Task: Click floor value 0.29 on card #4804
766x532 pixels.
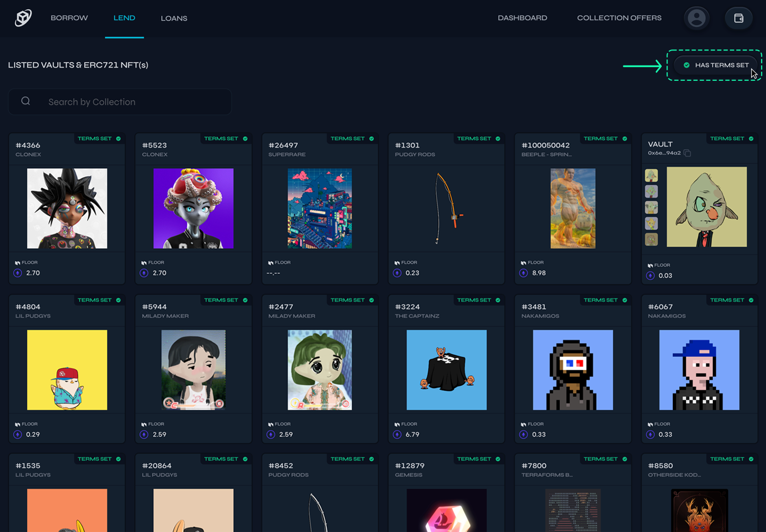Action: coord(33,435)
